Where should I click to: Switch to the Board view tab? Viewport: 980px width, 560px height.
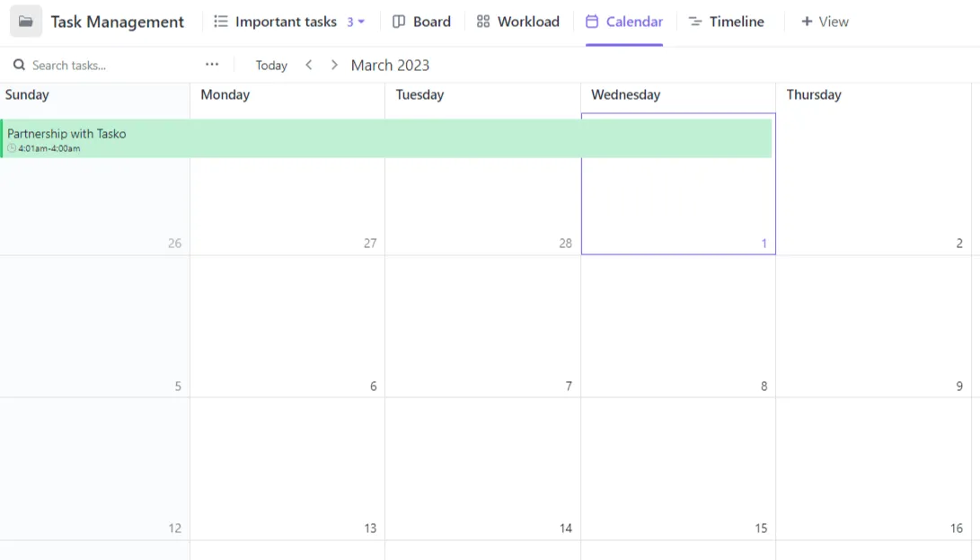[422, 22]
